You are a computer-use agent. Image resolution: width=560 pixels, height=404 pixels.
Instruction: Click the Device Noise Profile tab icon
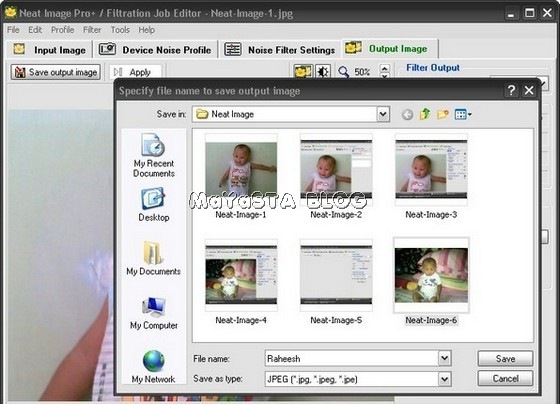107,49
